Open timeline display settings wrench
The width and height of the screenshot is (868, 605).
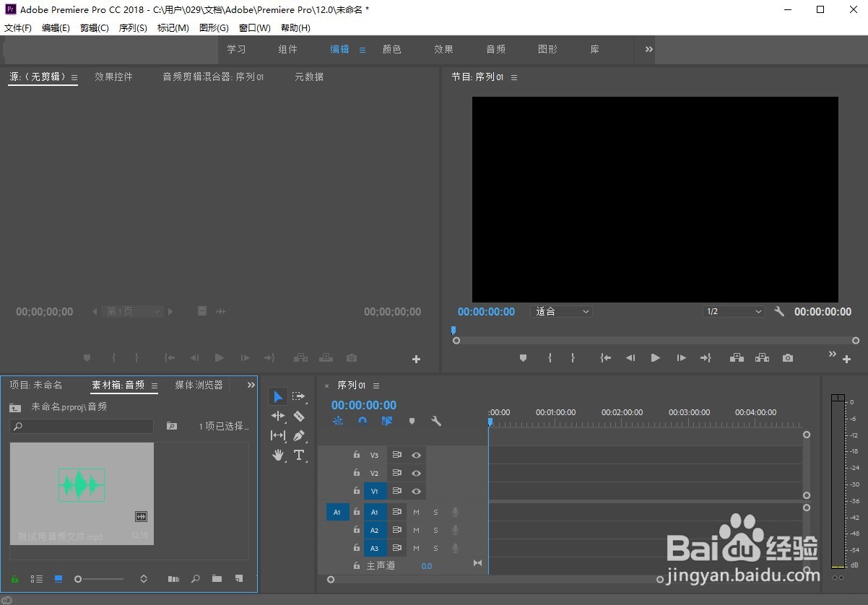436,421
